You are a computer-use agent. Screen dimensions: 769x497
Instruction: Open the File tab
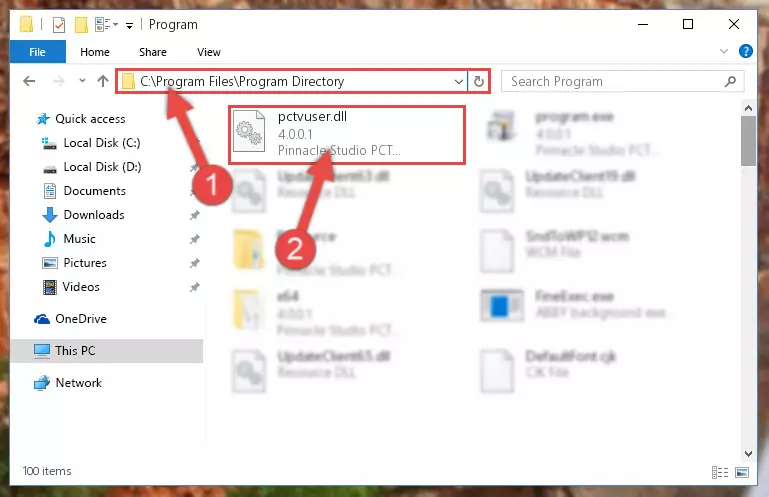pyautogui.click(x=37, y=52)
